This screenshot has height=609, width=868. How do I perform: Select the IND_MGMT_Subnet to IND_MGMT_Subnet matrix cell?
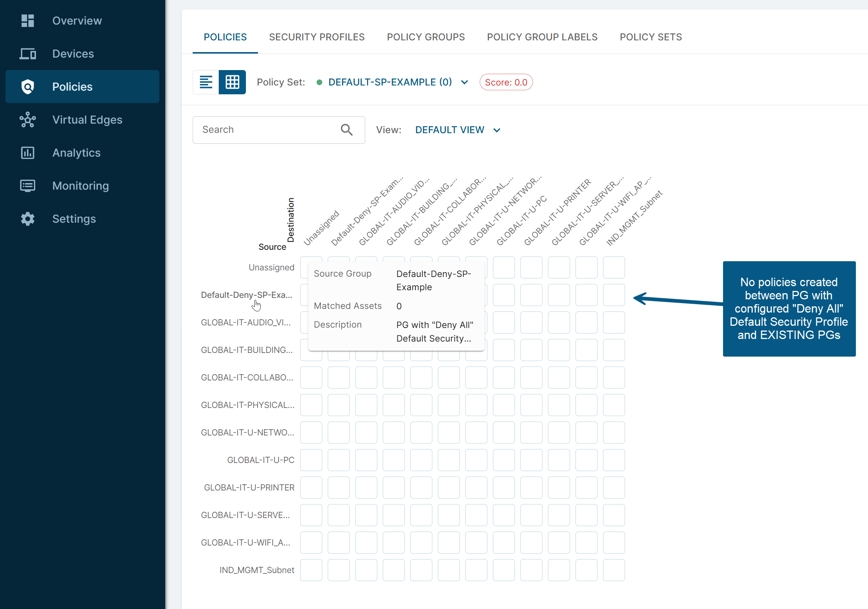614,570
